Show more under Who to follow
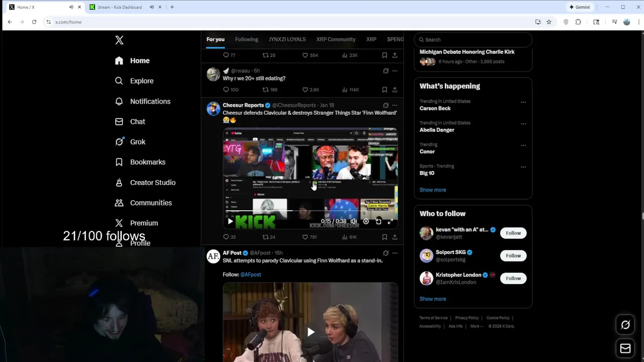Image resolution: width=644 pixels, height=362 pixels. click(x=433, y=299)
